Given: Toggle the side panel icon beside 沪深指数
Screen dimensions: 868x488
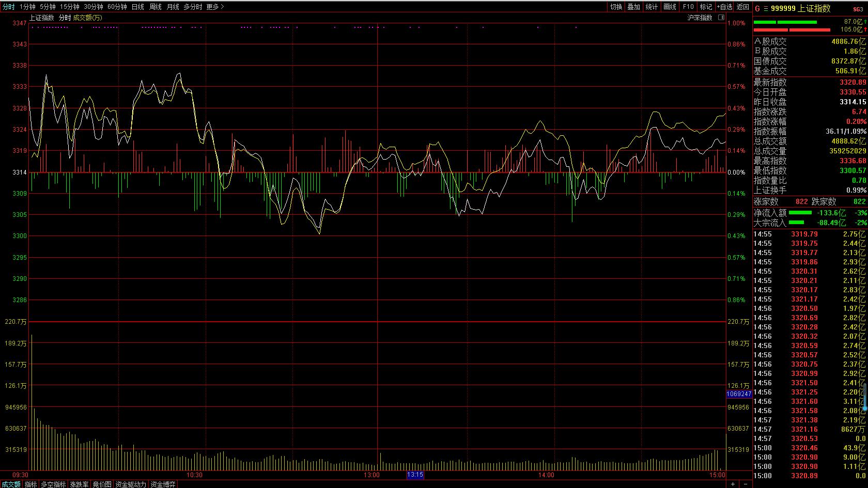Looking at the screenshot, I should pyautogui.click(x=721, y=18).
